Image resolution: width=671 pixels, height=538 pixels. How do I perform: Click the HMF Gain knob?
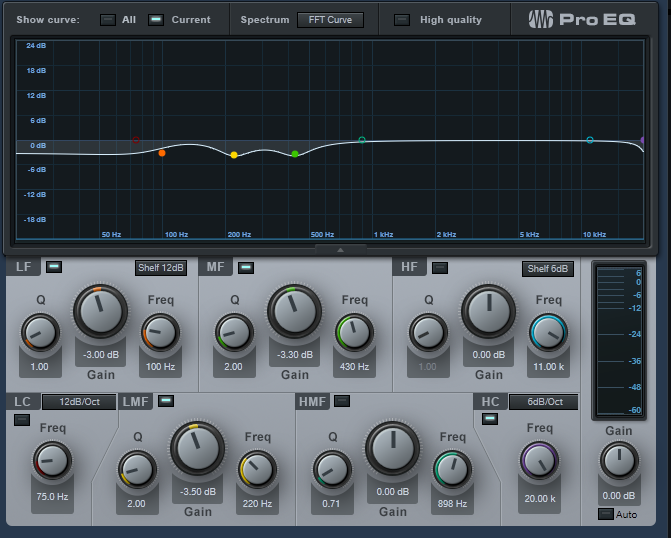(392, 448)
